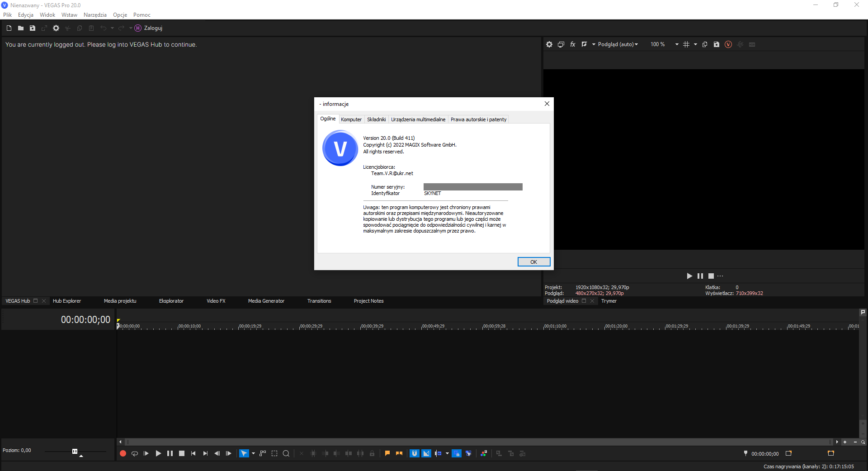Toggle overlays grid icon in preview
The height and width of the screenshot is (471, 868).
(x=686, y=44)
